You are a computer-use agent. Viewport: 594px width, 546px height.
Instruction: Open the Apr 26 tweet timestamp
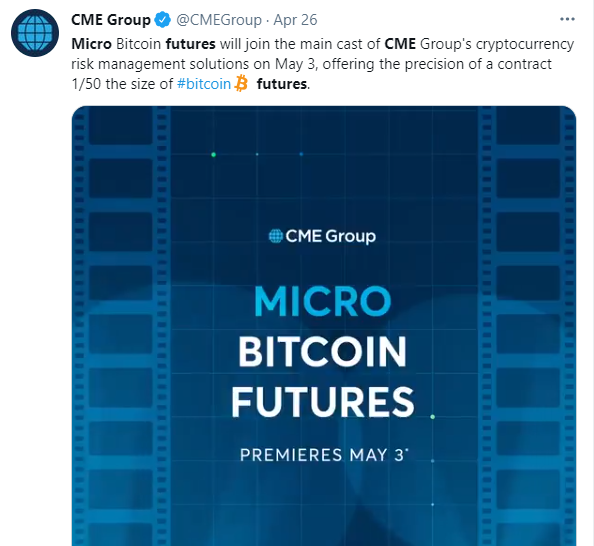295,20
